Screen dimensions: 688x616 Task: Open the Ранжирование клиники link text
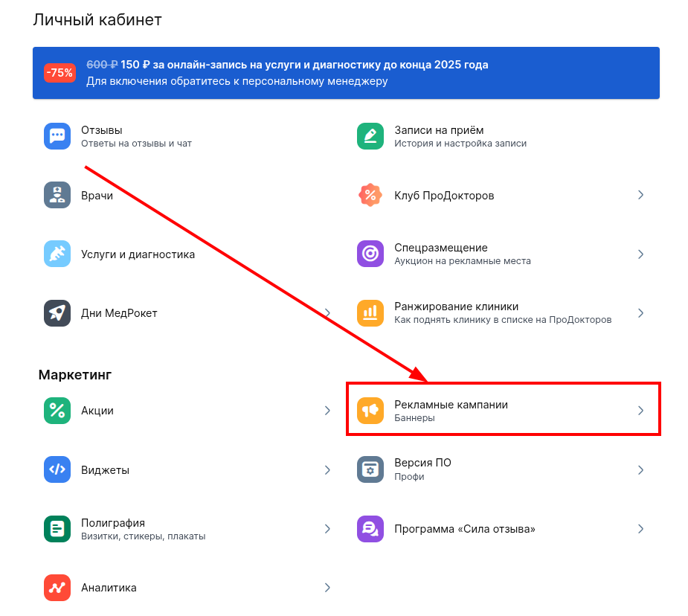point(456,307)
